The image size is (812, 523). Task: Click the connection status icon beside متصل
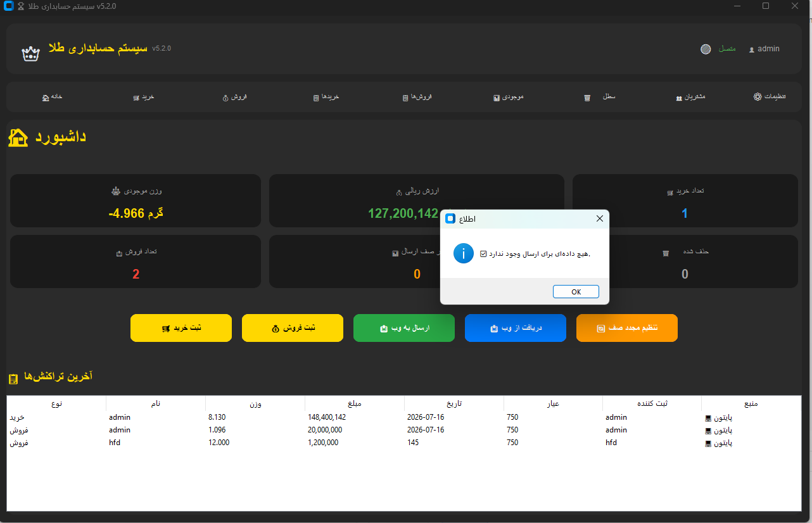point(706,49)
